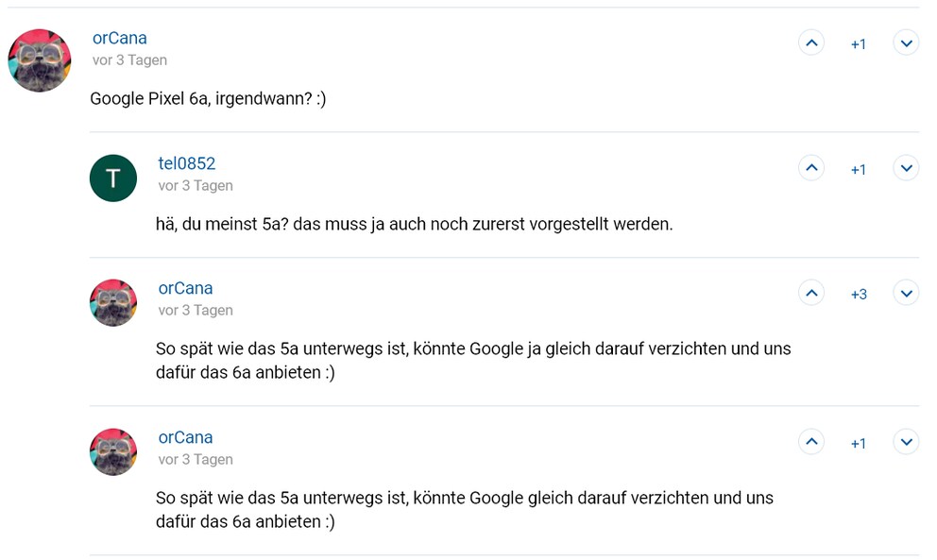Downvote the last orCana reply
937x560 pixels.
[x=906, y=442]
